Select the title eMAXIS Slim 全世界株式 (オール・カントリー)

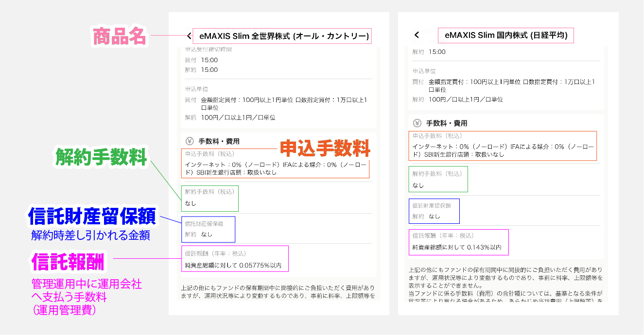(x=284, y=35)
